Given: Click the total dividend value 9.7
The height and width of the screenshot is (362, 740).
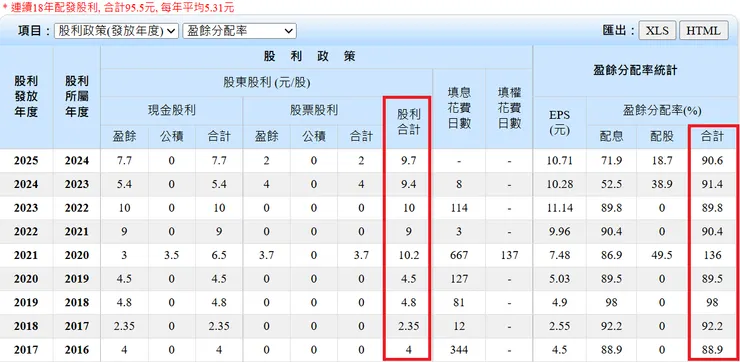Looking at the screenshot, I should tap(409, 161).
